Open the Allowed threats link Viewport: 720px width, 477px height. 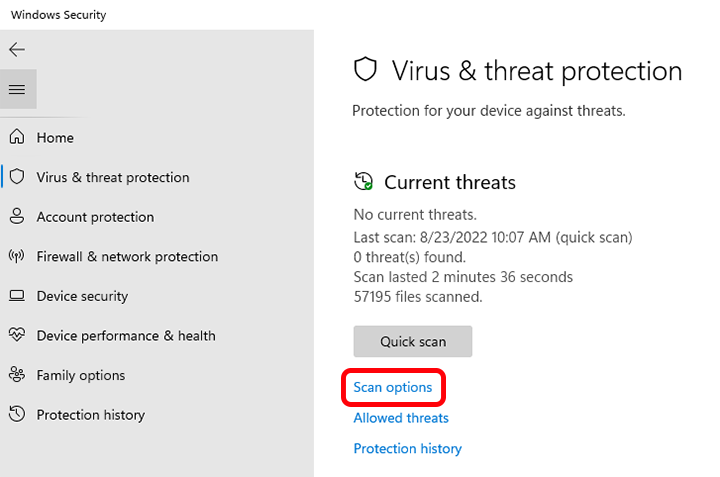pyautogui.click(x=401, y=418)
